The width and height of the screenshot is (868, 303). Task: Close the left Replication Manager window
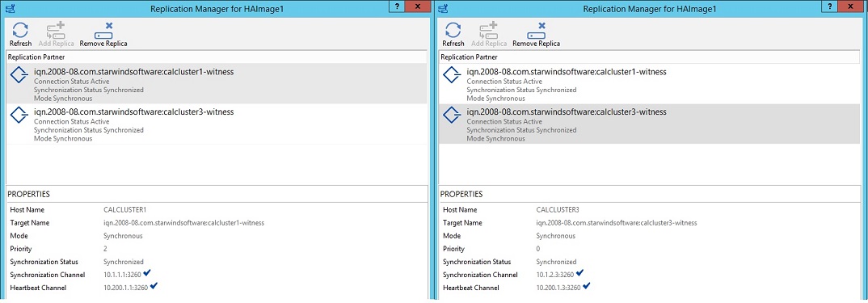click(x=418, y=6)
